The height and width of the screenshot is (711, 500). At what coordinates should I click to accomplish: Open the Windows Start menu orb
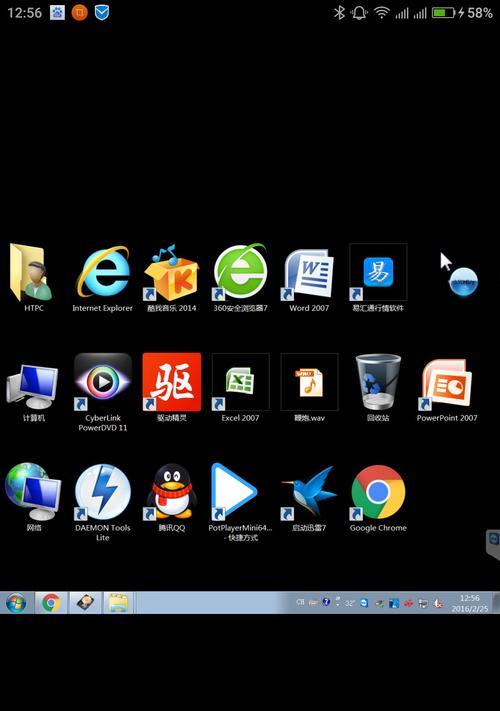[x=16, y=603]
